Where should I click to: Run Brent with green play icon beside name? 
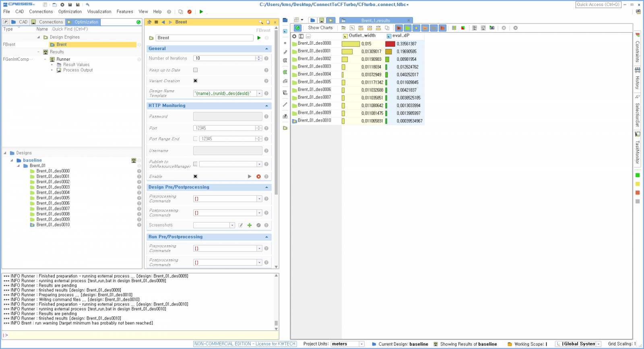tap(259, 38)
